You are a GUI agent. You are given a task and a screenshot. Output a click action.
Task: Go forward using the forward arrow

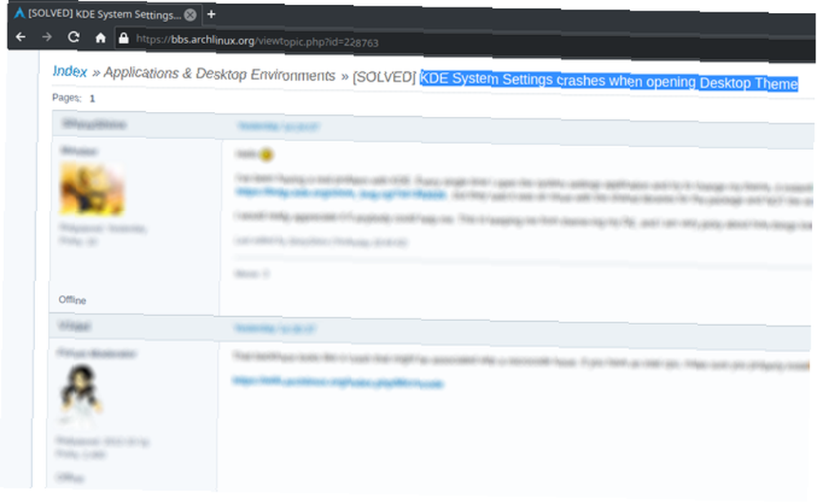(x=47, y=37)
